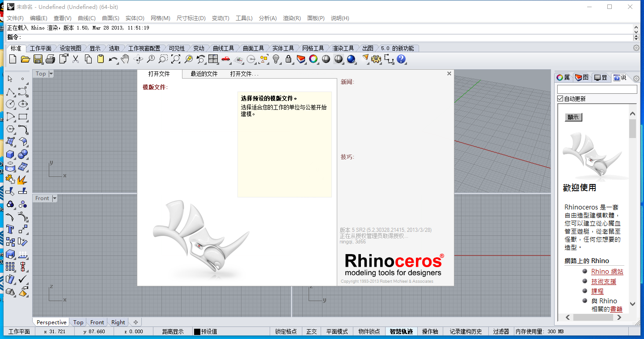The height and width of the screenshot is (339, 644).
Task: Enable 锁定格点 in the status bar
Action: pos(286,331)
